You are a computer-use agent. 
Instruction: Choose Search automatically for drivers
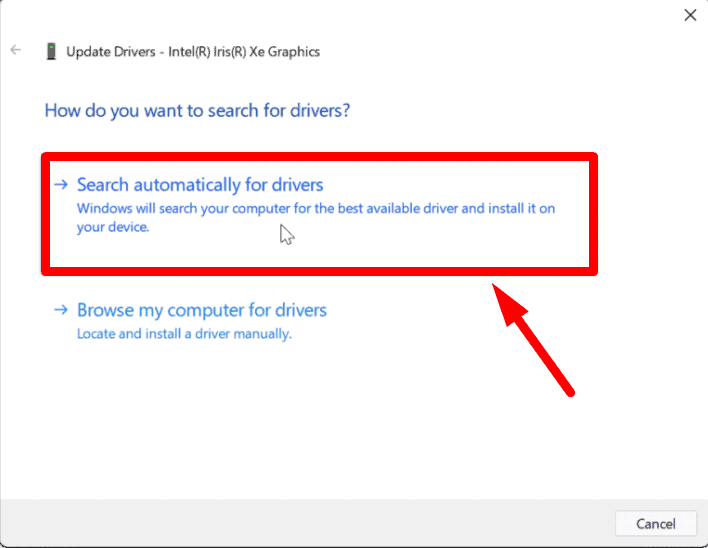200,185
